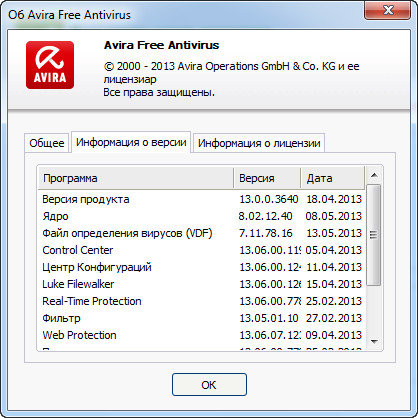Switch to the Общее tab
The image size is (418, 418).
(47, 143)
